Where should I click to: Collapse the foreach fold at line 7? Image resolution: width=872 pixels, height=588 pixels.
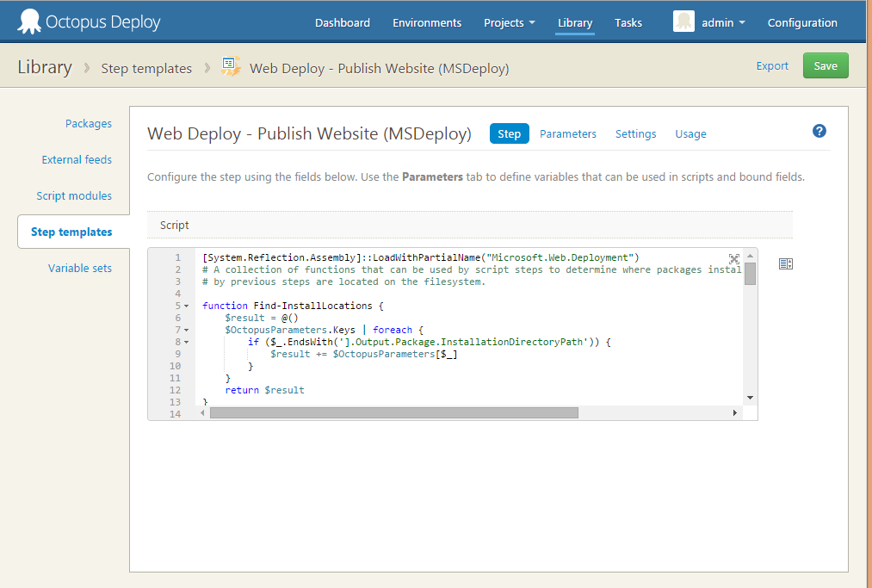pyautogui.click(x=187, y=331)
